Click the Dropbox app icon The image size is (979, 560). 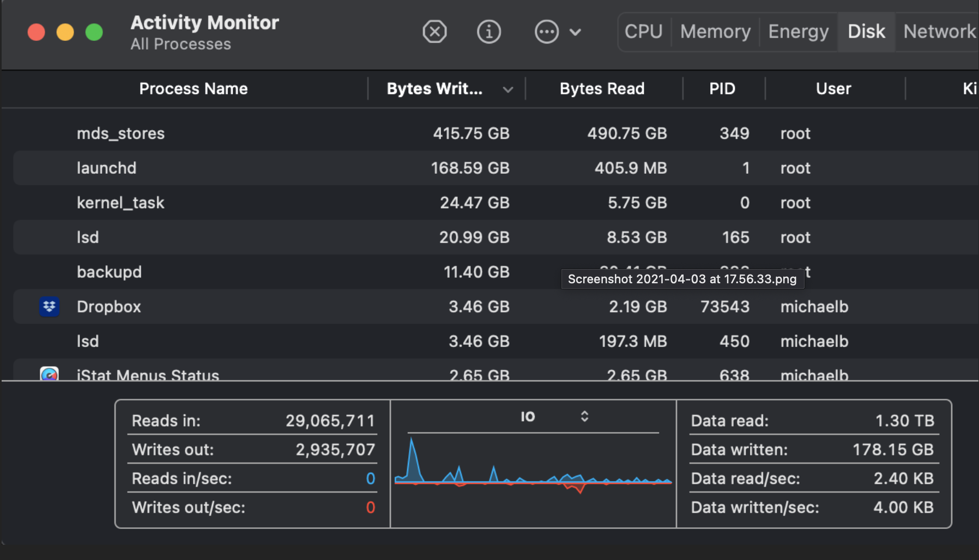[x=49, y=307]
